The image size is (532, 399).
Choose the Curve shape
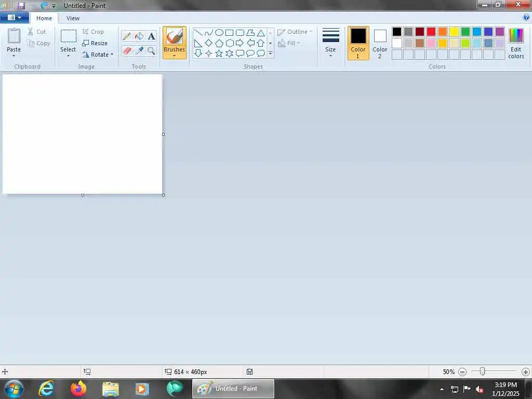(209, 33)
